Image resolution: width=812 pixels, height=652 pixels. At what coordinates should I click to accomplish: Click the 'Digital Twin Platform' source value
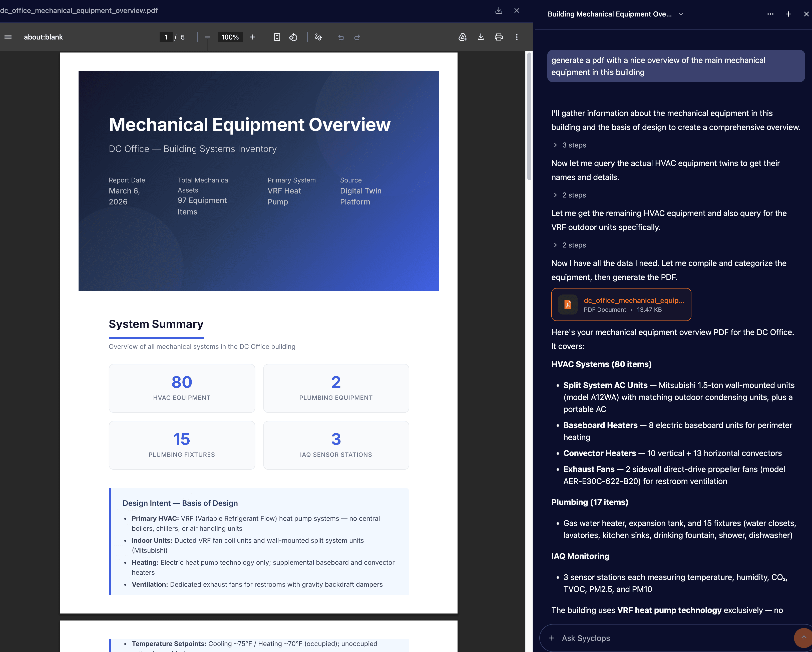(361, 196)
